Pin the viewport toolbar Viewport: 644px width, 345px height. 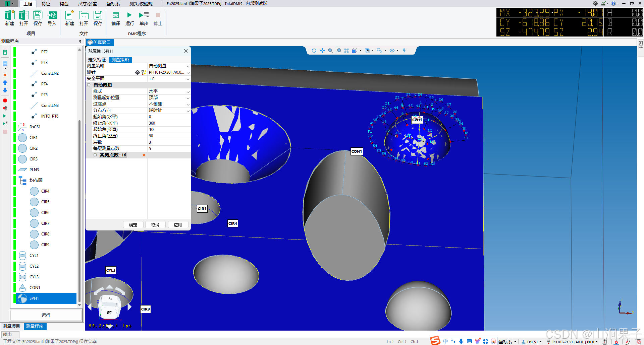click(x=405, y=51)
